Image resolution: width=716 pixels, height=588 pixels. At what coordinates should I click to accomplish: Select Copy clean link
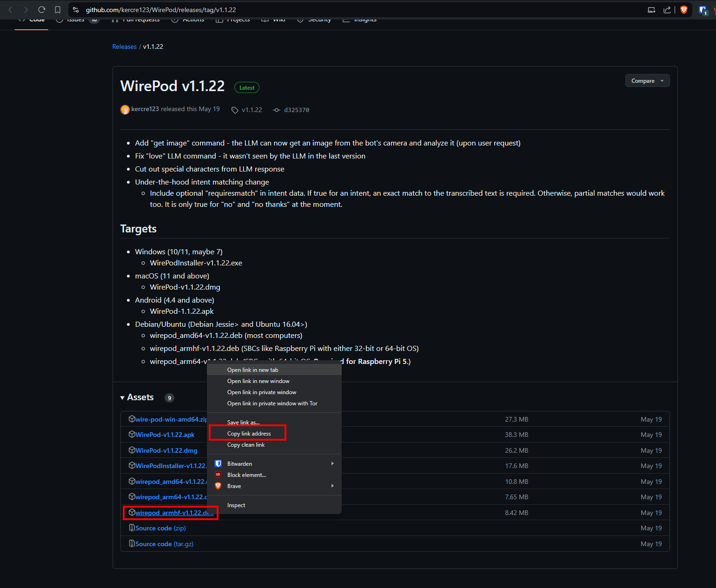(x=274, y=445)
